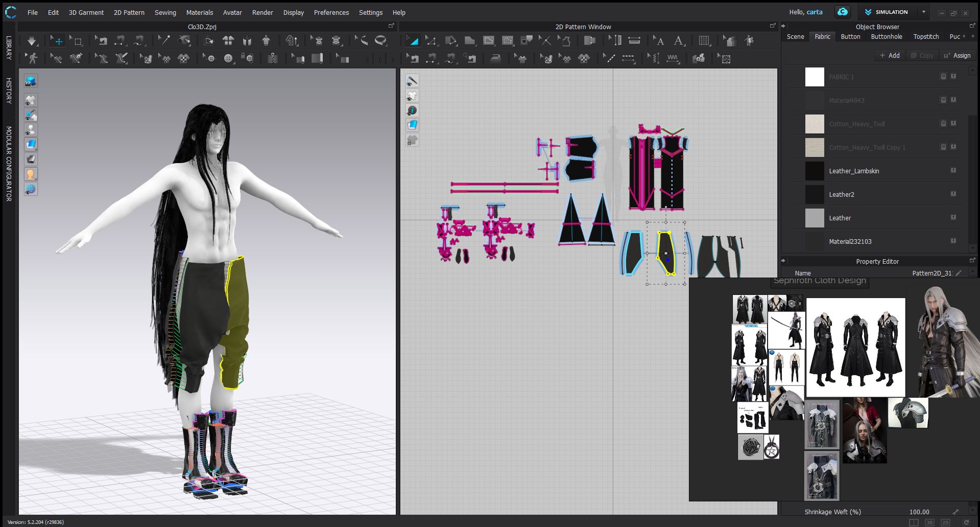Screen dimensions: 980x527
Task: Toggle garment display in 3D viewport sidebar
Action: click(31, 100)
